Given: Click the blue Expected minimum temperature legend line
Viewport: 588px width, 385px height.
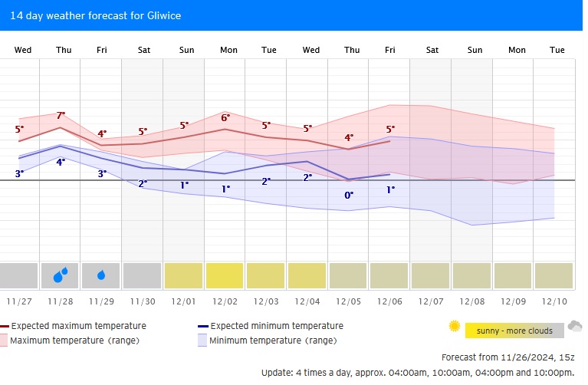Looking at the screenshot, I should click(x=203, y=326).
